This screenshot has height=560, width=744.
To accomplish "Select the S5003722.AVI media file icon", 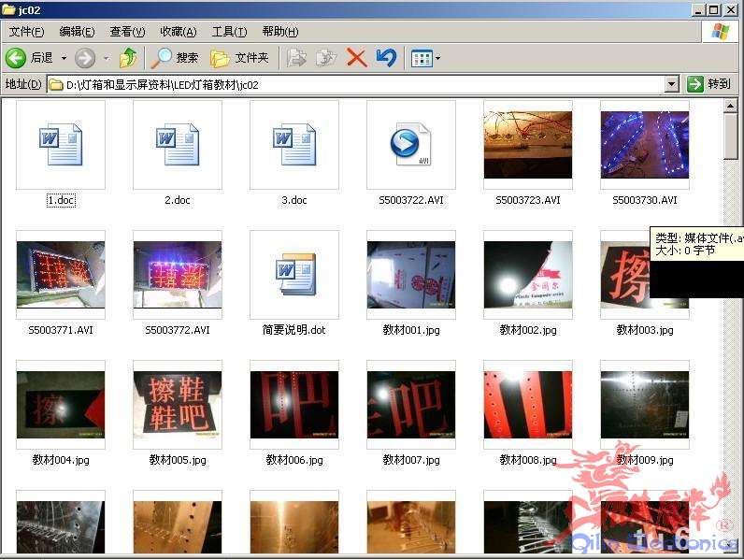I will coord(411,144).
